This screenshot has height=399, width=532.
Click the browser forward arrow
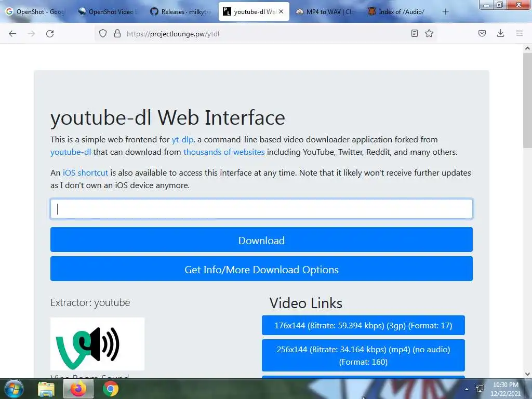pos(31,34)
